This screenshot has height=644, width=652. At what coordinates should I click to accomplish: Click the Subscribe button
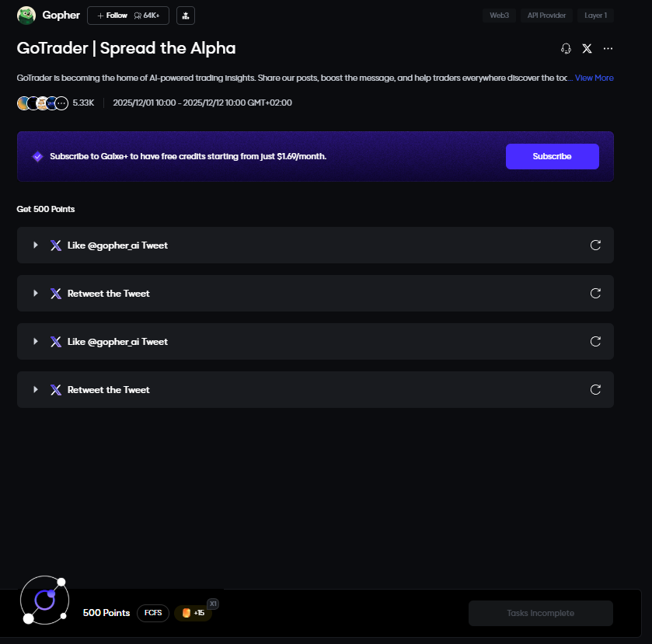(x=552, y=156)
